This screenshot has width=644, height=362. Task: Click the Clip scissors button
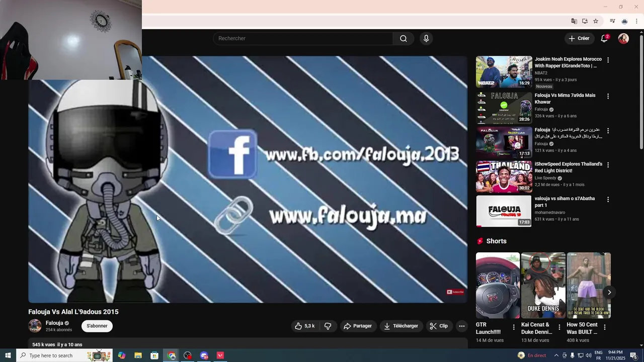coord(439,326)
